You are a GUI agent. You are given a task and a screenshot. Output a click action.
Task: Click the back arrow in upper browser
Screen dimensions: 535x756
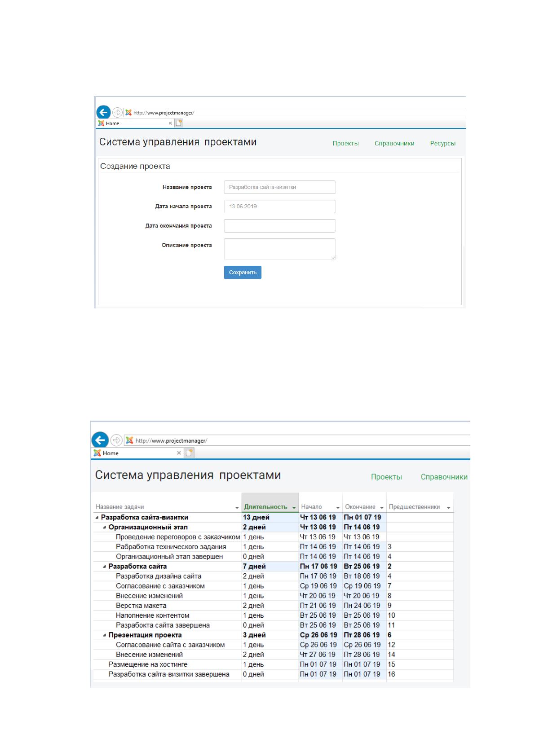pyautogui.click(x=104, y=112)
